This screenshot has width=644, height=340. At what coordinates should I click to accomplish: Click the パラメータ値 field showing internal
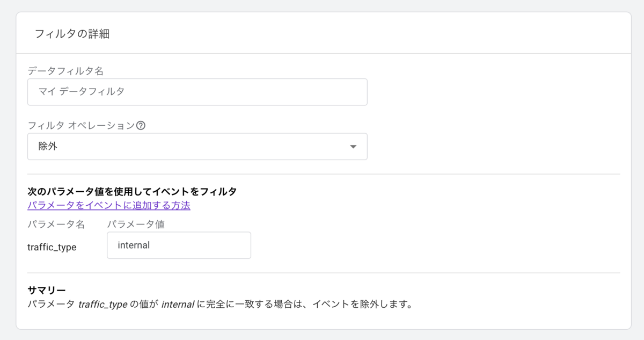tap(179, 245)
